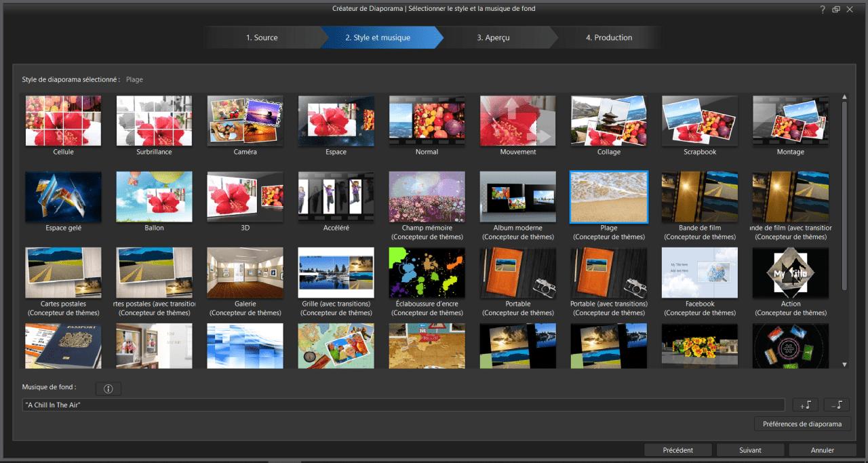Open Préférences de diaporama
The width and height of the screenshot is (868, 463).
802,424
